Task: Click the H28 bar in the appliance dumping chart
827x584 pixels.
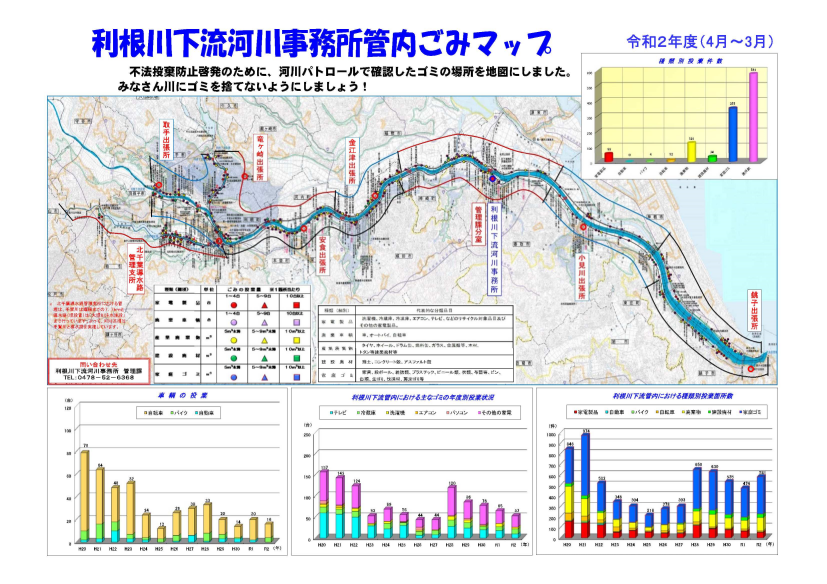Action: 451,512
